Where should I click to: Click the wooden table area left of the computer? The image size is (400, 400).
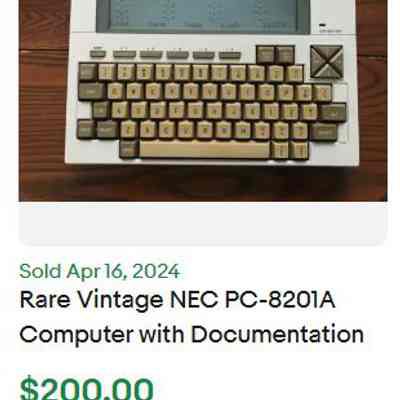43,100
